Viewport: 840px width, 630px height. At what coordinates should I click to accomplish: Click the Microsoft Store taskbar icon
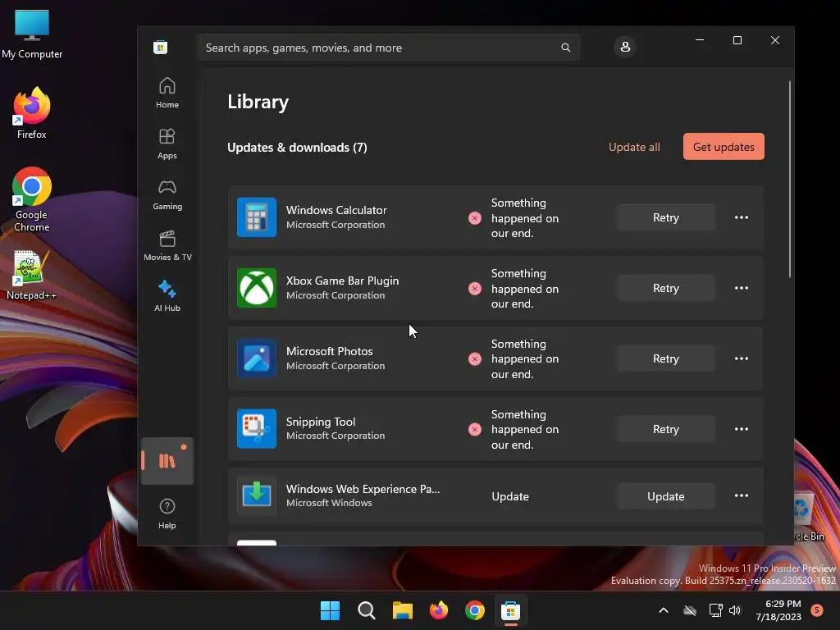coord(510,610)
